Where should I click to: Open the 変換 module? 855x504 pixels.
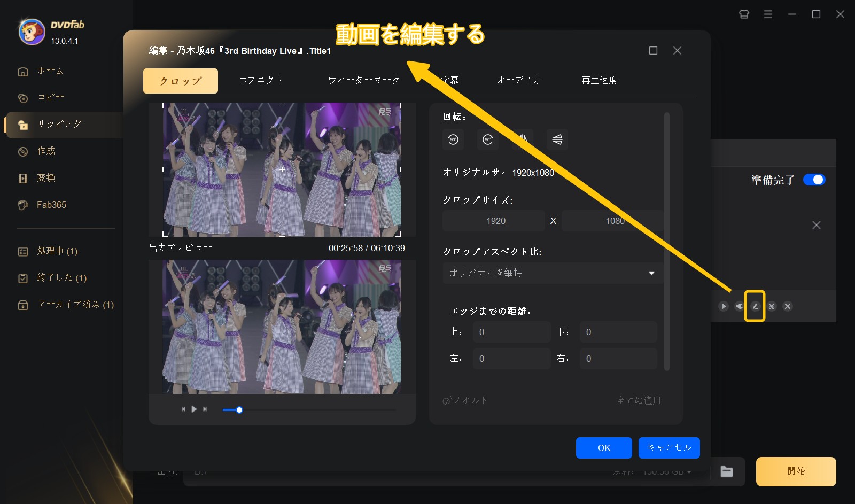point(46,178)
